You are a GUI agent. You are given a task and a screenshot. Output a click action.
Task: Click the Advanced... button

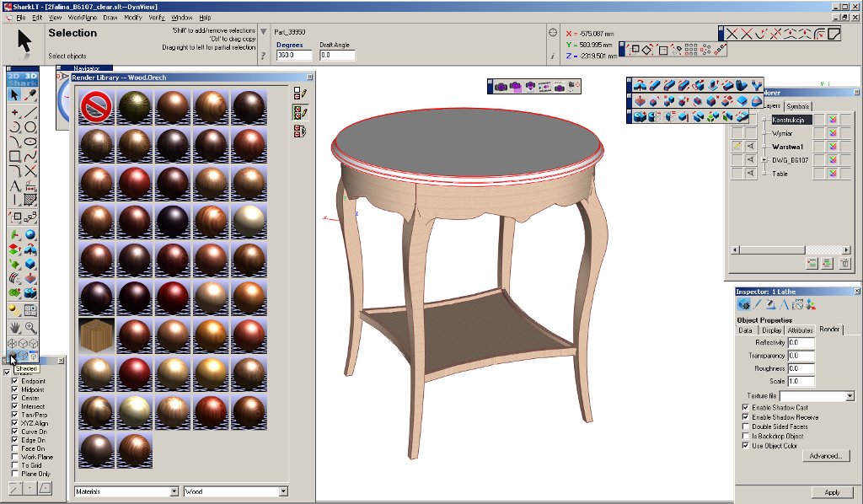coord(826,456)
